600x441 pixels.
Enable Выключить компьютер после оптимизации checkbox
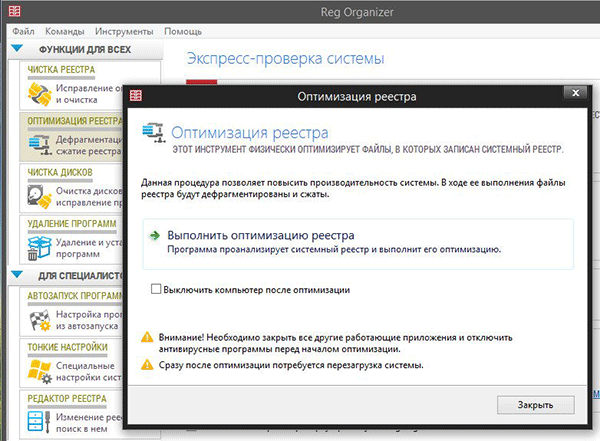[156, 289]
